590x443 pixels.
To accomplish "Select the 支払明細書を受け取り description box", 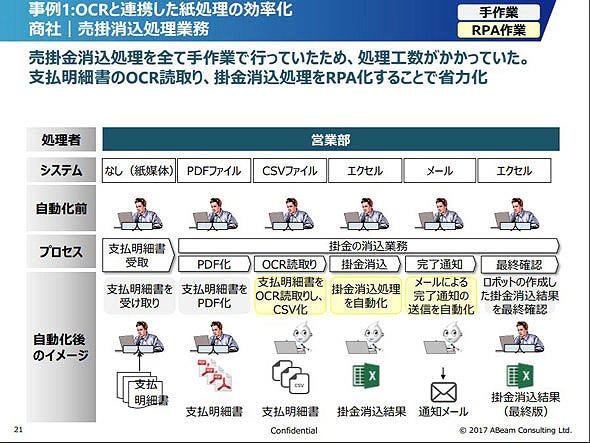I will click(x=139, y=296).
